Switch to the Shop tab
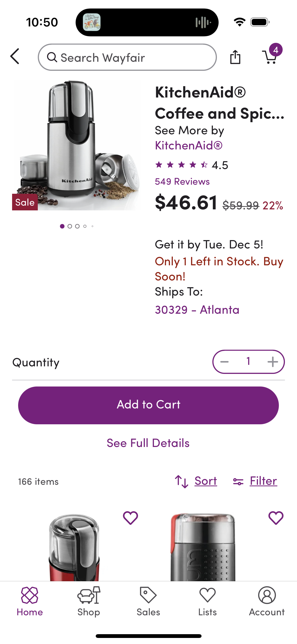The width and height of the screenshot is (297, 644). 89,601
